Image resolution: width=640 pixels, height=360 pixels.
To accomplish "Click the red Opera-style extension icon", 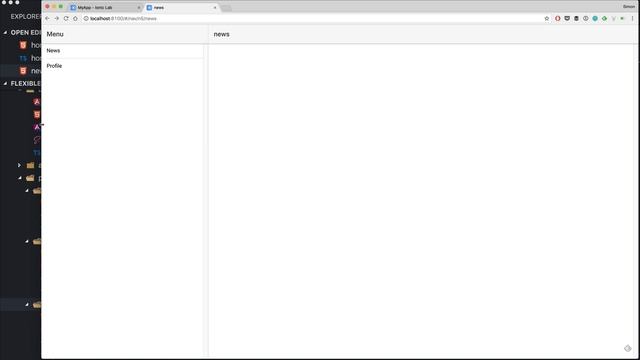I will 558,18.
